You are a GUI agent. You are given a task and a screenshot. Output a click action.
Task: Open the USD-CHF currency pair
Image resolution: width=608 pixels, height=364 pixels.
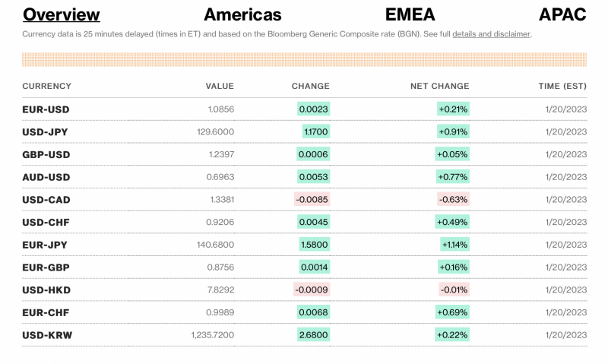(x=45, y=222)
